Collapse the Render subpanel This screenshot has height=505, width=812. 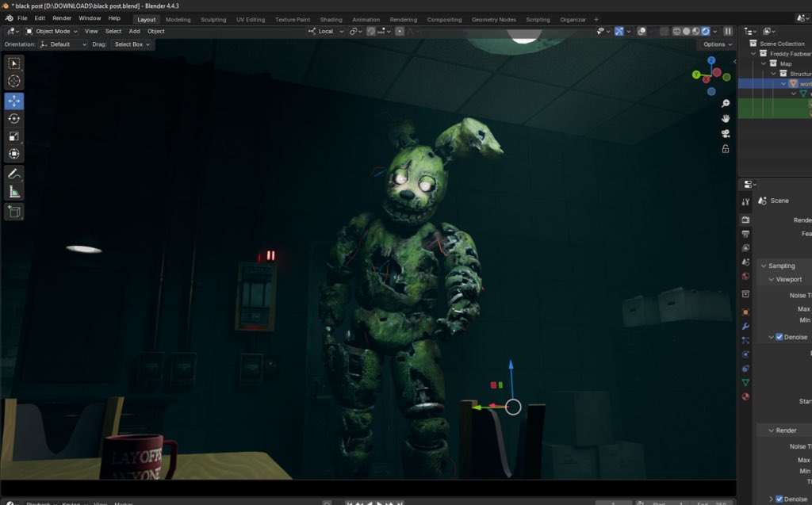click(771, 430)
